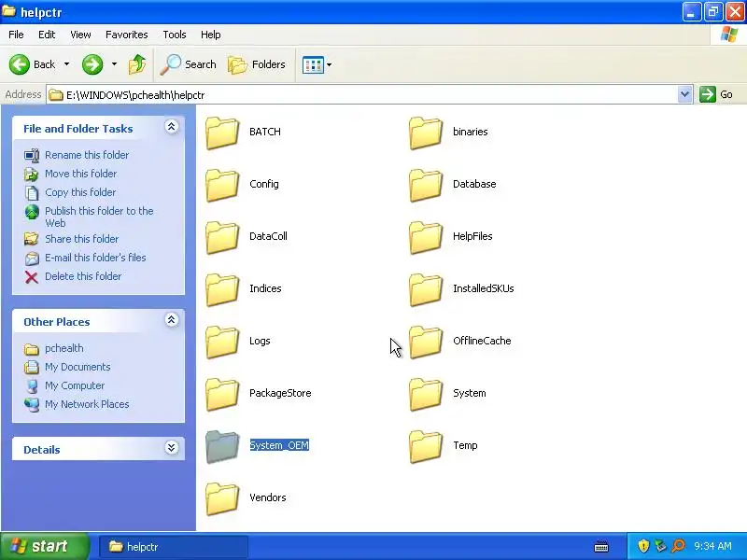Open the View menu
The image size is (747, 560).
point(80,35)
